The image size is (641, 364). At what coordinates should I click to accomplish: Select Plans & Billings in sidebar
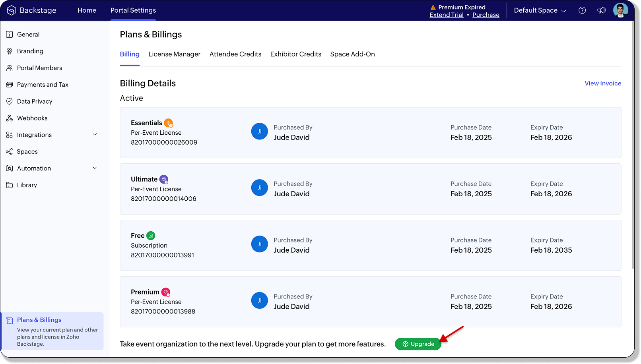52,331
